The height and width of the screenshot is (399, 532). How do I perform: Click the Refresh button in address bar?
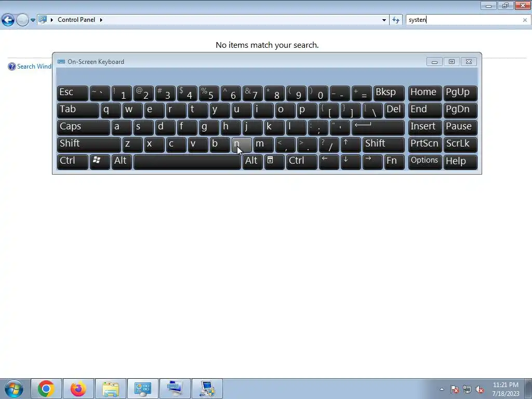[x=395, y=20]
